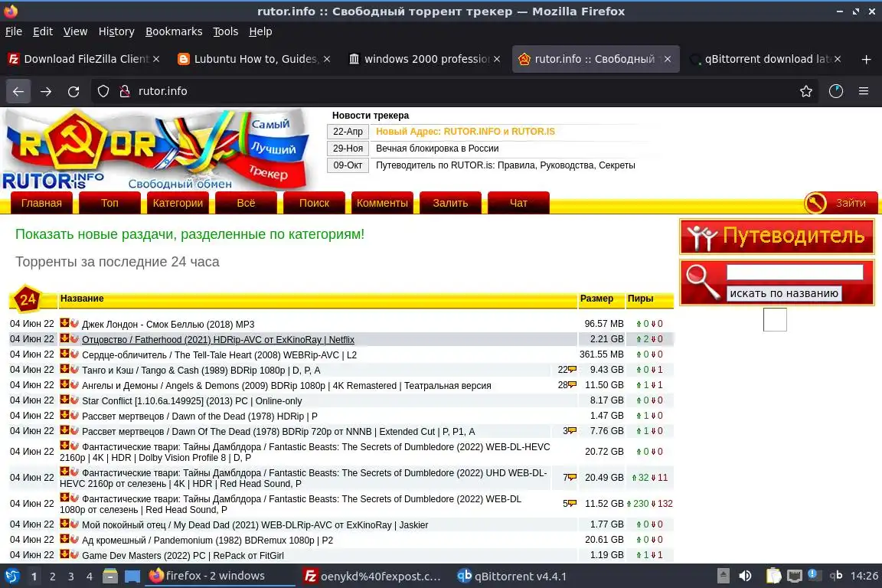Open the tracking protection shield icon
Image resolution: width=882 pixels, height=588 pixels.
tap(103, 91)
